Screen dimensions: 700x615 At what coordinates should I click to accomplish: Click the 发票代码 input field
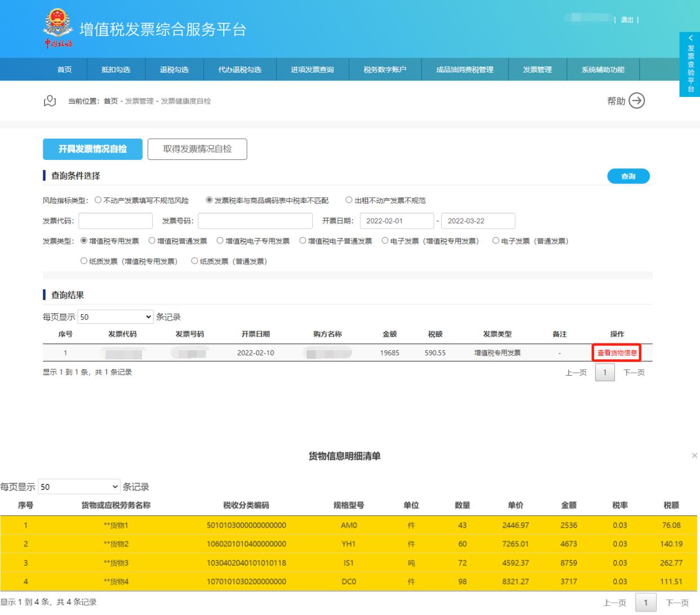tap(116, 221)
